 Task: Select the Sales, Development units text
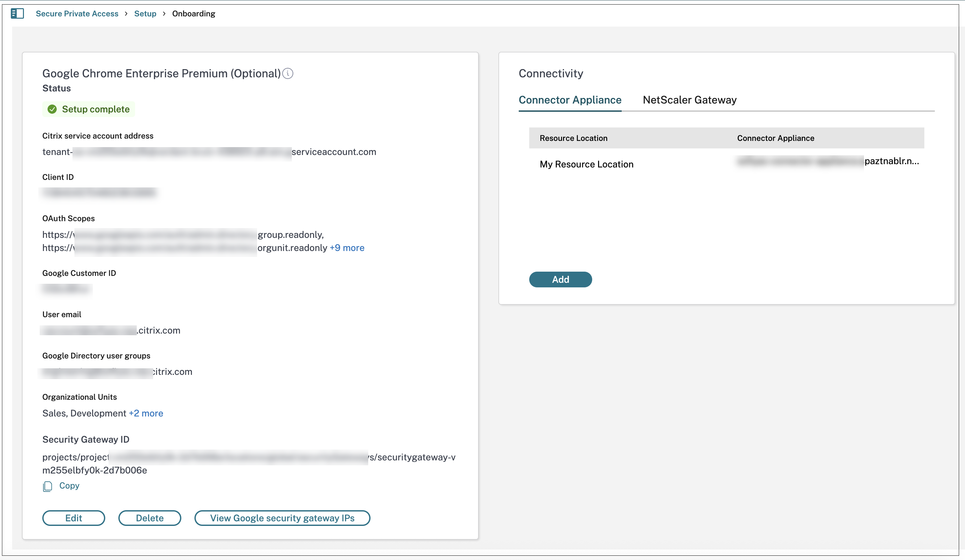[x=84, y=414]
